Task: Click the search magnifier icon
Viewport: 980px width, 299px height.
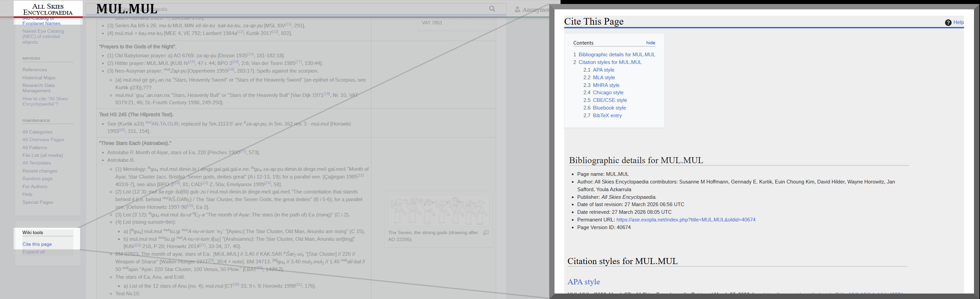Action: click(492, 9)
